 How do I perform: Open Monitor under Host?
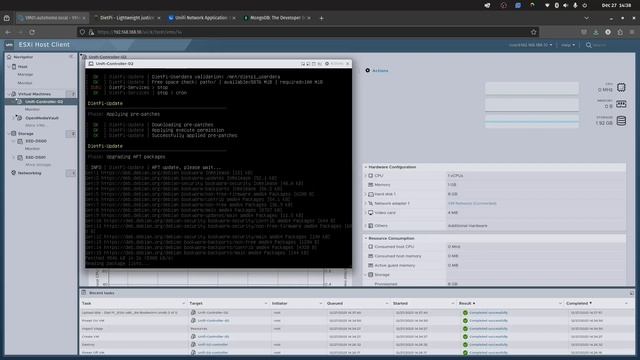25,83
